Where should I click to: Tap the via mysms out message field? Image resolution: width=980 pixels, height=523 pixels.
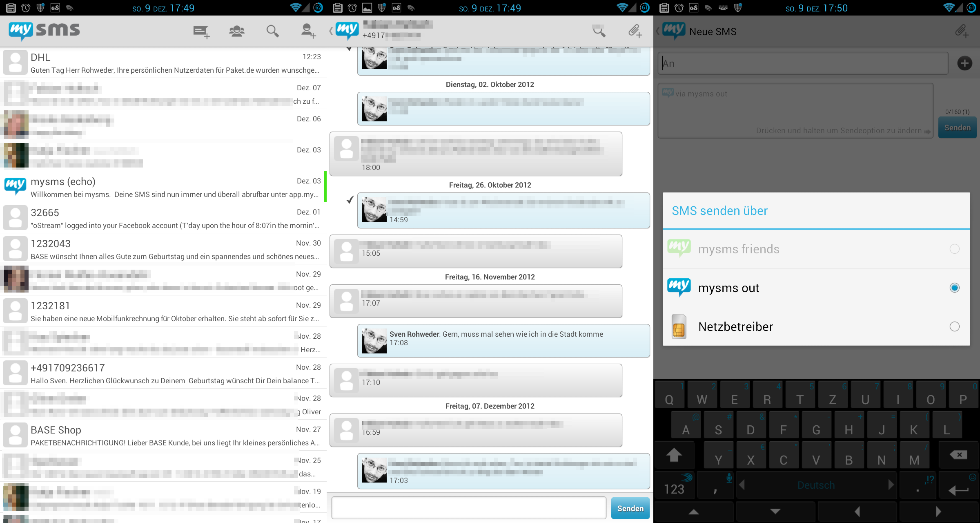click(x=795, y=111)
